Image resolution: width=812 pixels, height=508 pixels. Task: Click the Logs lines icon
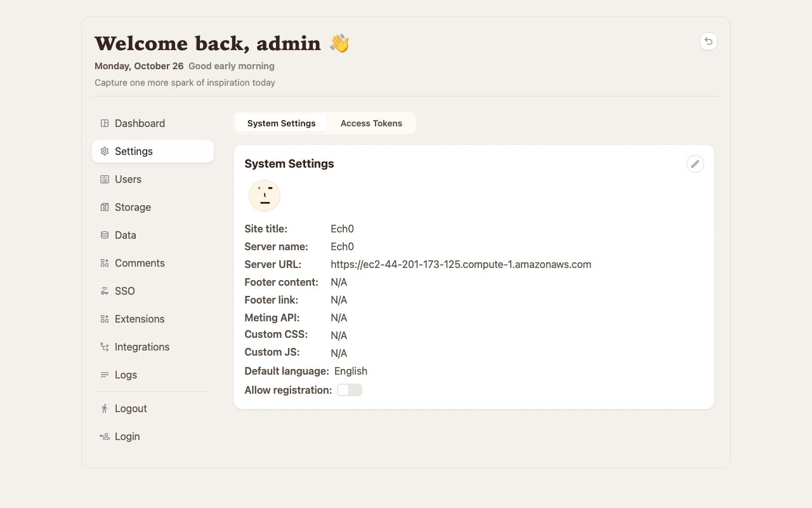point(105,375)
